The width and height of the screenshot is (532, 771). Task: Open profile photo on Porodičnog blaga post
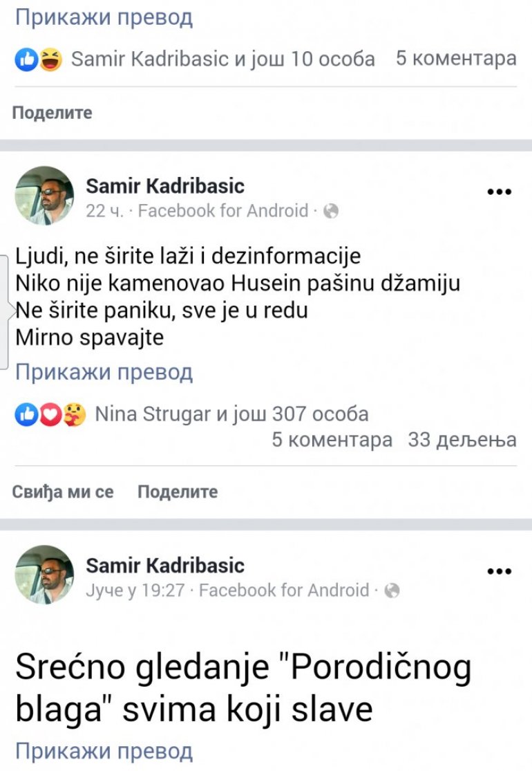click(x=45, y=575)
